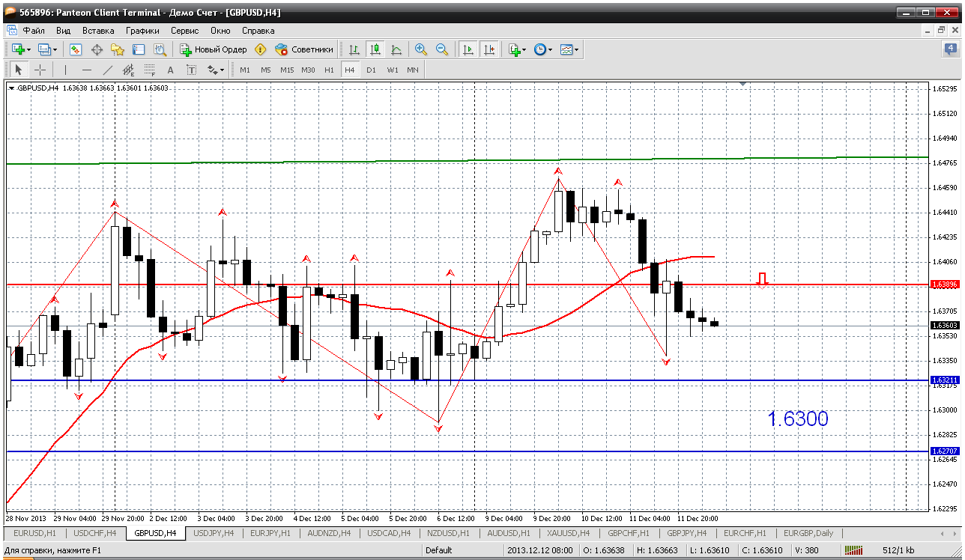
Task: Switch to the D1 timeframe
Action: (371, 70)
